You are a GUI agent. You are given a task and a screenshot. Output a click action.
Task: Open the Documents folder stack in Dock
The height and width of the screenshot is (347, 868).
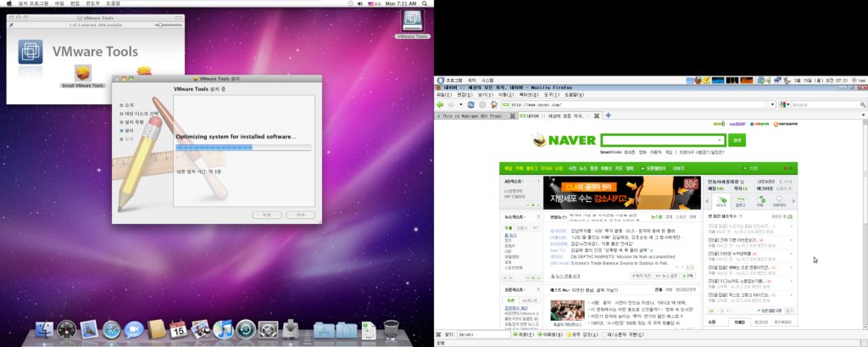pos(347,330)
